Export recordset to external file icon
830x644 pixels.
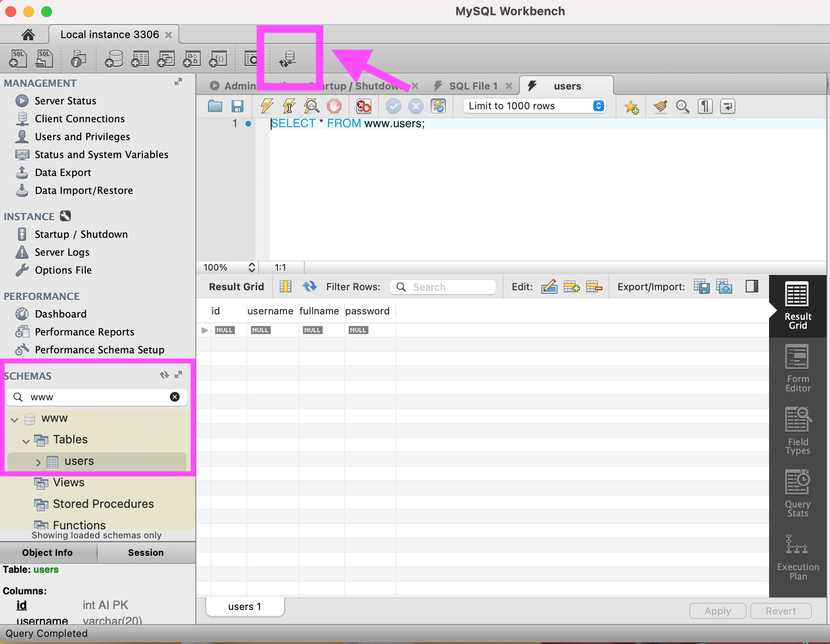[x=701, y=287]
